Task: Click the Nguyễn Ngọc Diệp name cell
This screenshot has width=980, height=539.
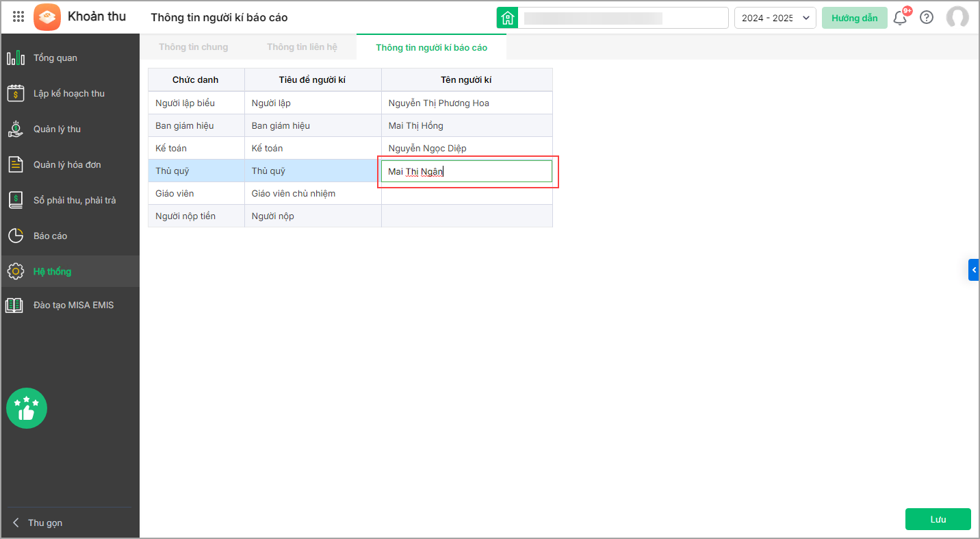Action: (467, 148)
